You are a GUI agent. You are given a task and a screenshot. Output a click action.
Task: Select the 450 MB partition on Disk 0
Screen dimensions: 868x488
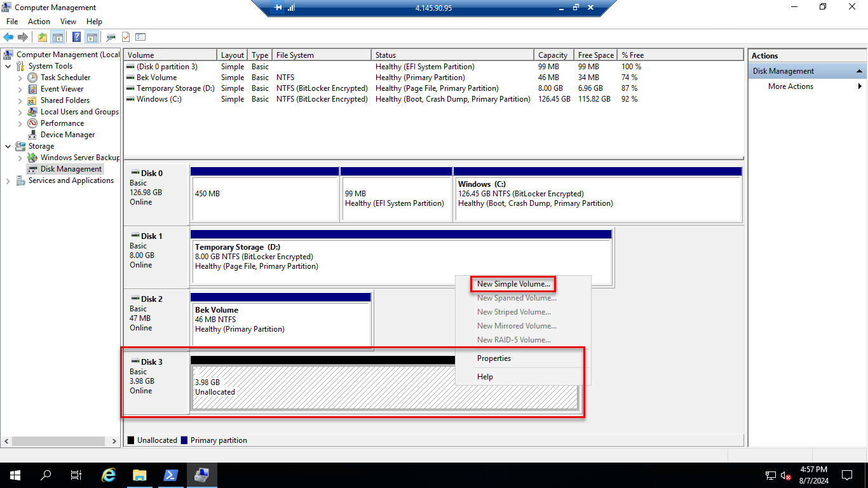[x=264, y=194]
